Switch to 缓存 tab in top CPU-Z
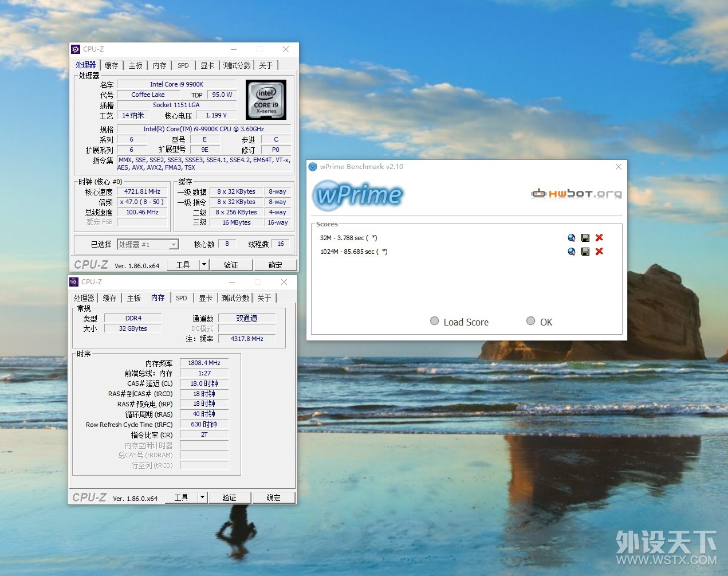Viewport: 728px width, 576px height. click(112, 65)
